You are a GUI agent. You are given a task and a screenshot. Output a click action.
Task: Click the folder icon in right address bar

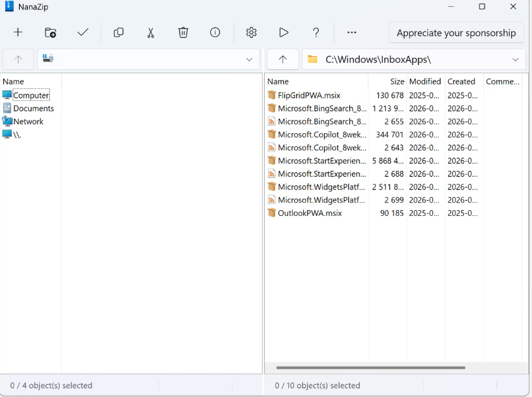[x=312, y=59]
